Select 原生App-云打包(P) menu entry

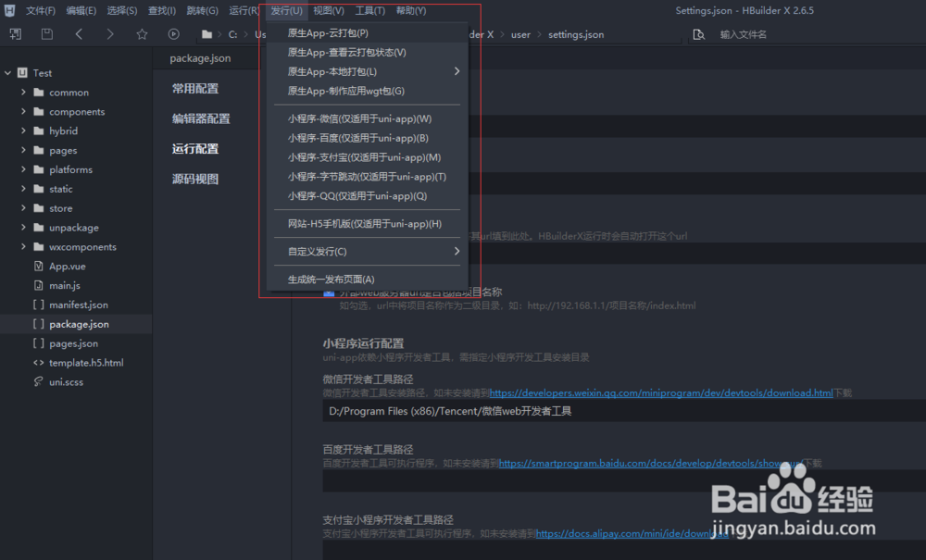[368, 33]
